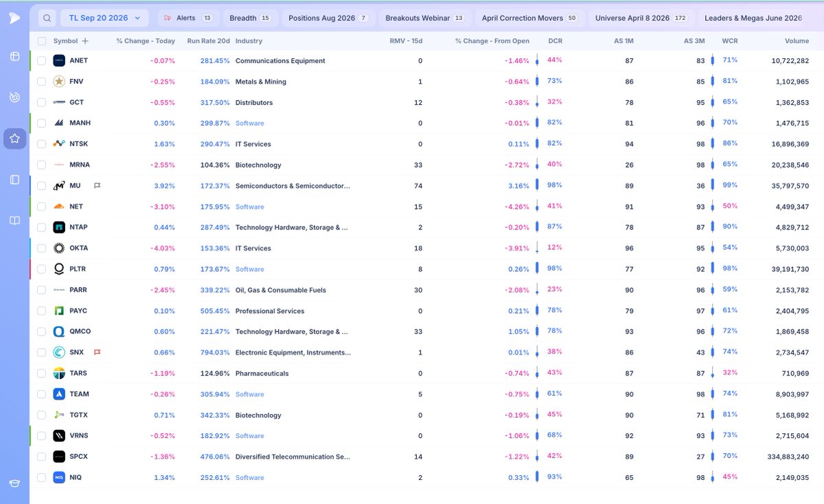The width and height of the screenshot is (824, 504).
Task: Click the PLTR company logo
Action: (59, 269)
